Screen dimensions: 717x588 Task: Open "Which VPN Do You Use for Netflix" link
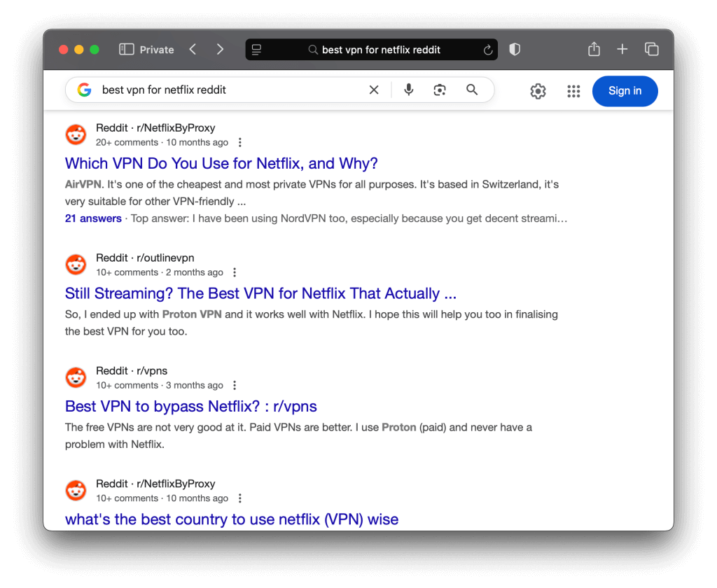pyautogui.click(x=221, y=163)
